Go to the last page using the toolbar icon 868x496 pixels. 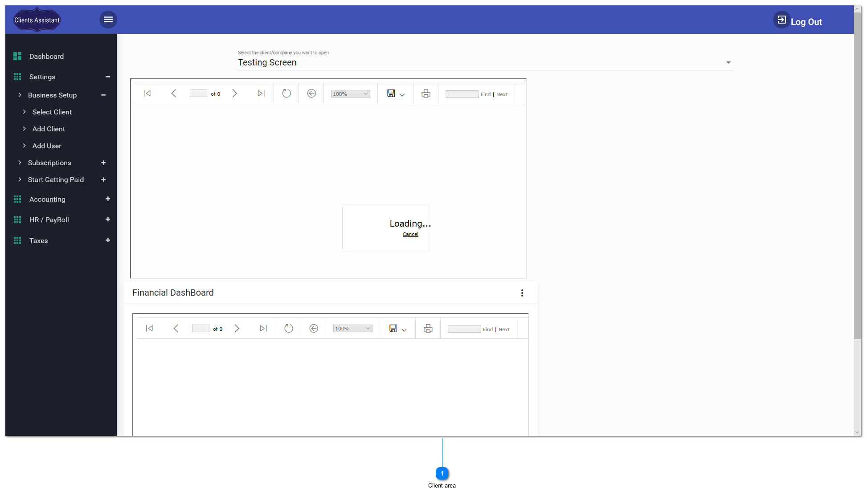click(261, 94)
